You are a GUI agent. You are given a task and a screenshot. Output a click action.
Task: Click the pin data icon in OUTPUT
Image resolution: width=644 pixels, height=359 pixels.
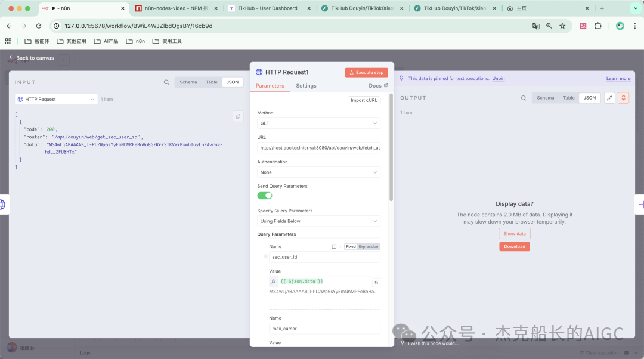(624, 98)
